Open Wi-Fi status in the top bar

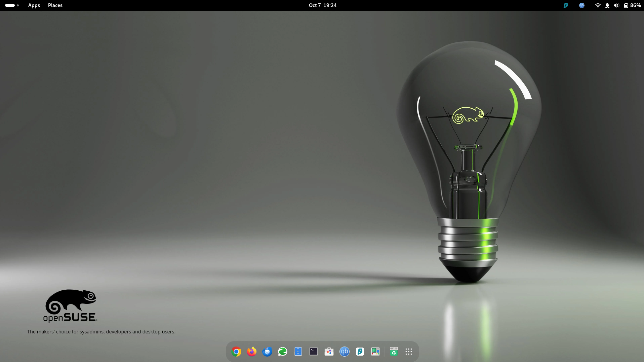click(x=598, y=5)
